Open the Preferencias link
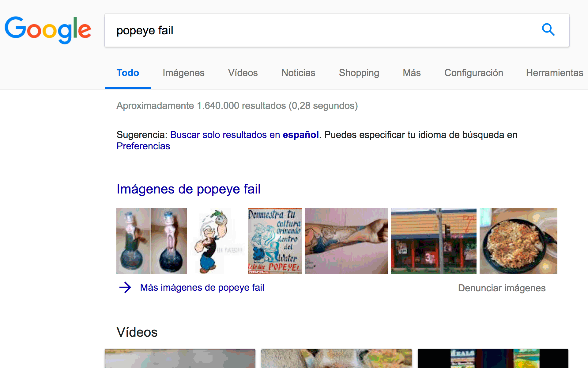The width and height of the screenshot is (588, 368). (x=143, y=146)
